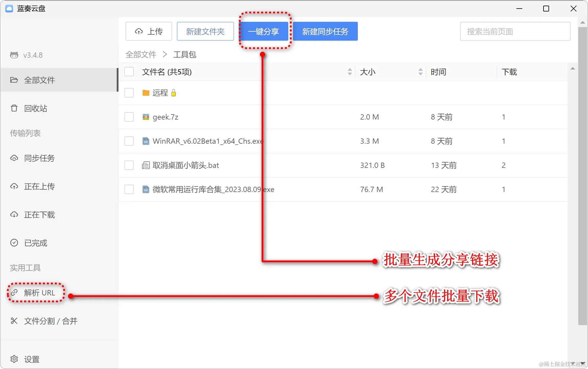Select checkbox for 取消桌面小箭头.bat

pos(129,165)
